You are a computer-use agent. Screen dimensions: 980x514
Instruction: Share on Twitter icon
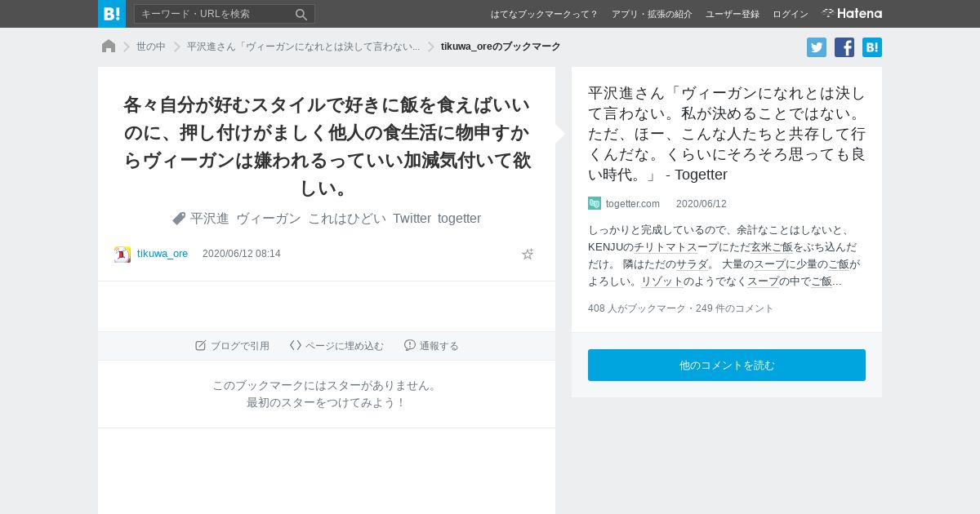coord(817,47)
